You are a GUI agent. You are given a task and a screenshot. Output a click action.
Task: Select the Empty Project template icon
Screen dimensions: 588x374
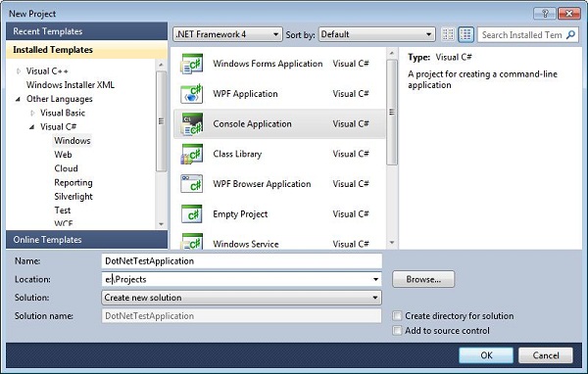(192, 214)
